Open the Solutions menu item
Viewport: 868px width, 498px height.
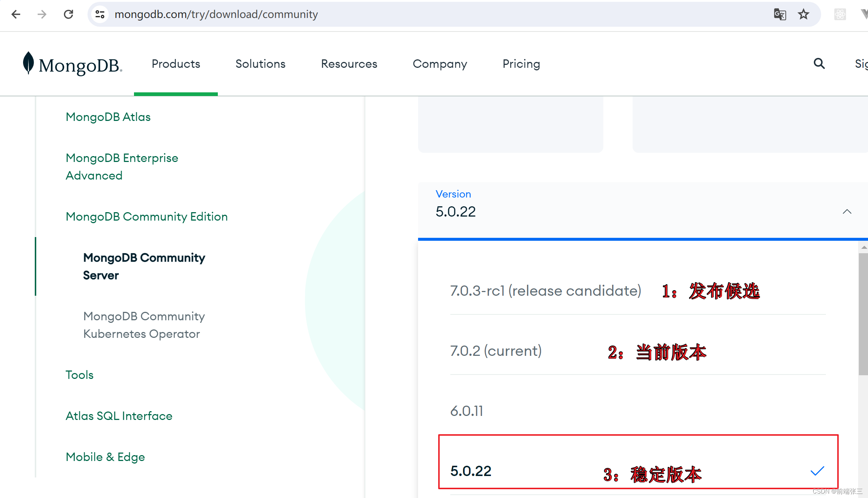[261, 64]
